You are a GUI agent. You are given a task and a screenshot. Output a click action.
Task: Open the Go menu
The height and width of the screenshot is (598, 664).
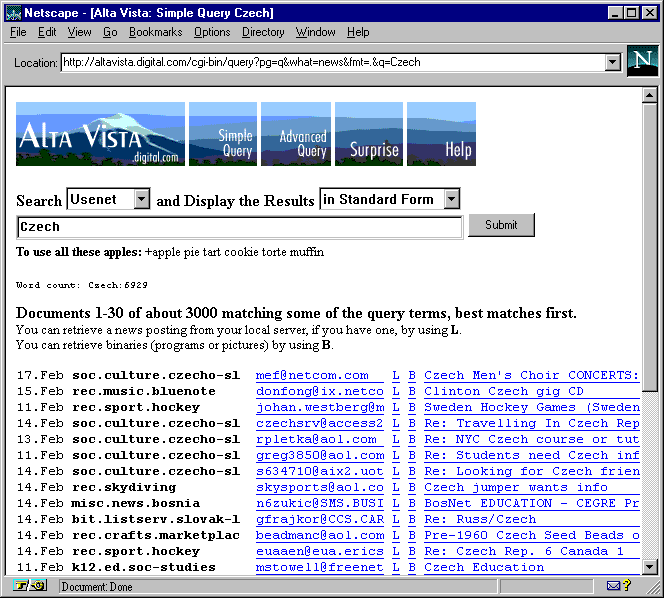110,32
